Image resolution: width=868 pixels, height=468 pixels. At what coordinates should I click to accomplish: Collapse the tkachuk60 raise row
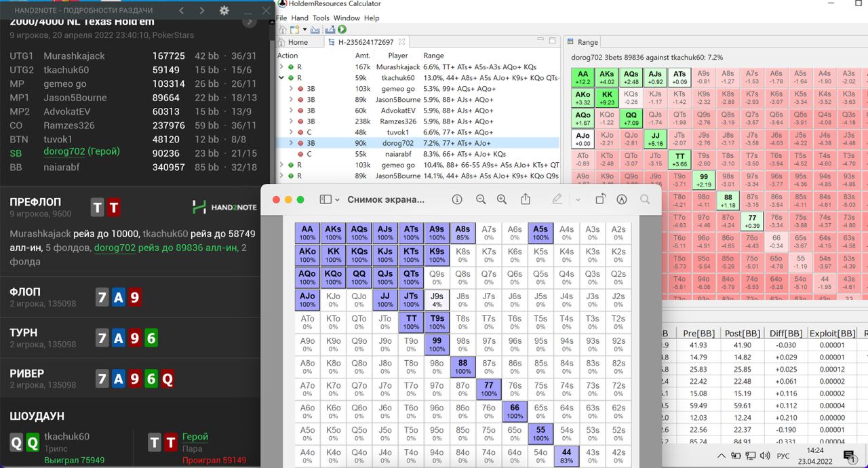(x=281, y=78)
